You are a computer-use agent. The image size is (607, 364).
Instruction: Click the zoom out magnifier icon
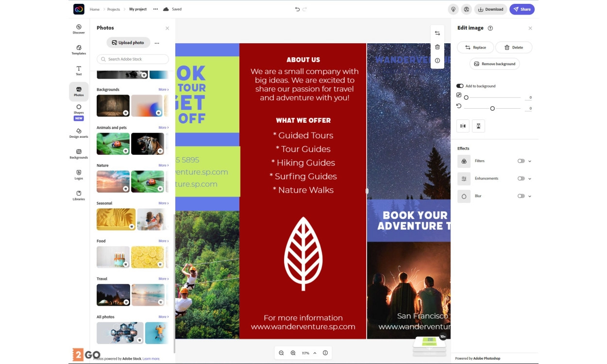coord(281,353)
